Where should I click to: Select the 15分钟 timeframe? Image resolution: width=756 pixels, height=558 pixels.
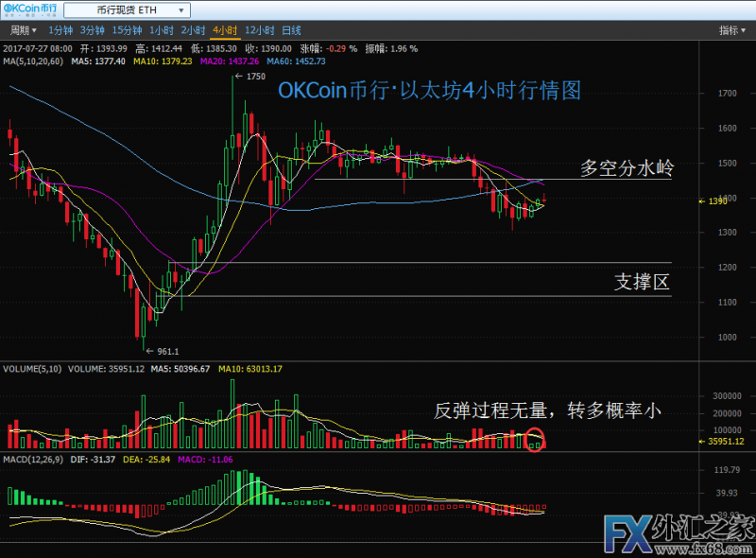[x=127, y=30]
